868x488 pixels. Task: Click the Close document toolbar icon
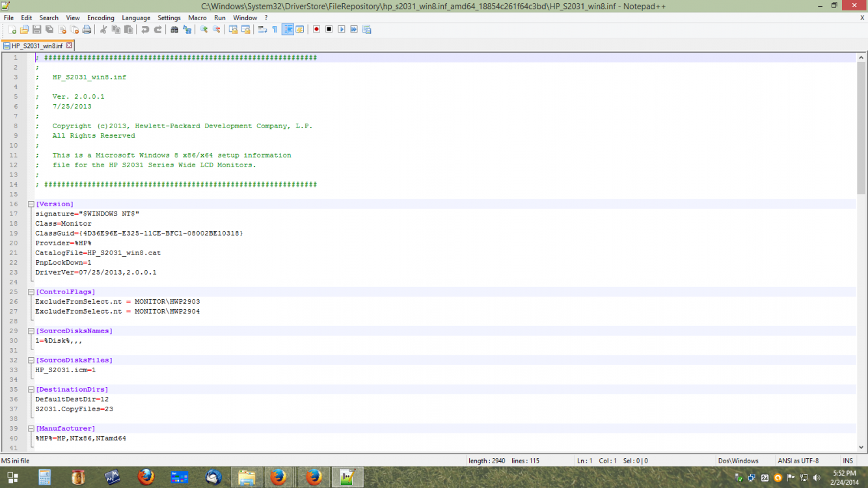click(62, 30)
